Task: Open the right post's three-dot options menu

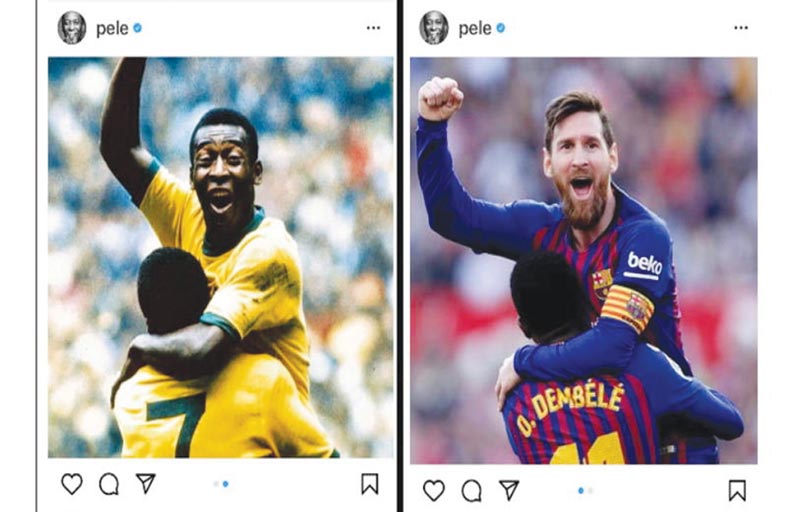Action: click(741, 28)
